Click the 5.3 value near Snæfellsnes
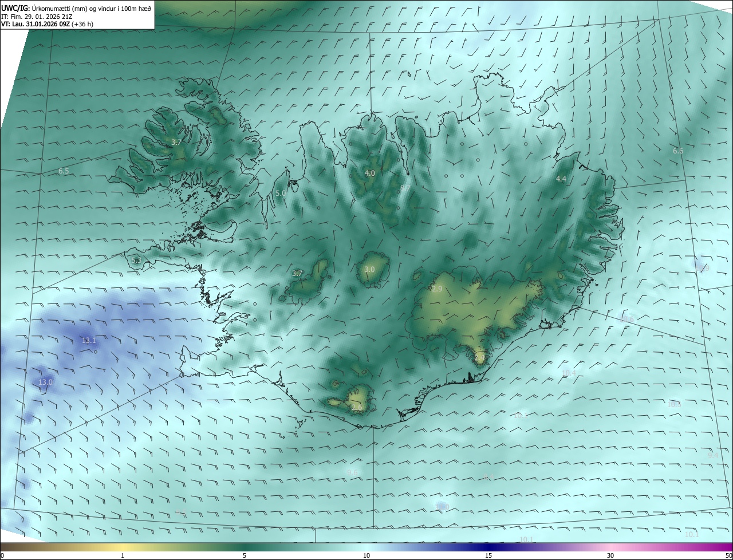Viewport: 733px width, 560px height. pyautogui.click(x=136, y=261)
